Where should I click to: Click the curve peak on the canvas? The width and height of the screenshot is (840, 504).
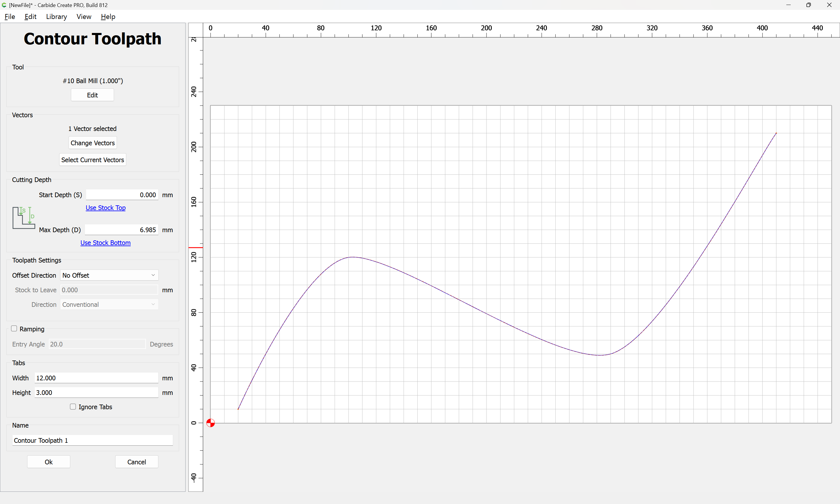pos(353,257)
